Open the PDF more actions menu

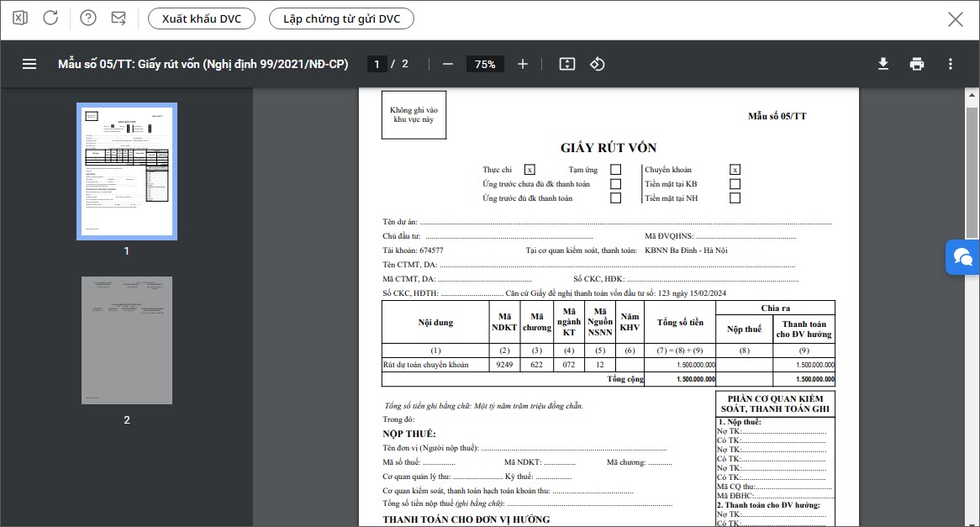point(951,64)
